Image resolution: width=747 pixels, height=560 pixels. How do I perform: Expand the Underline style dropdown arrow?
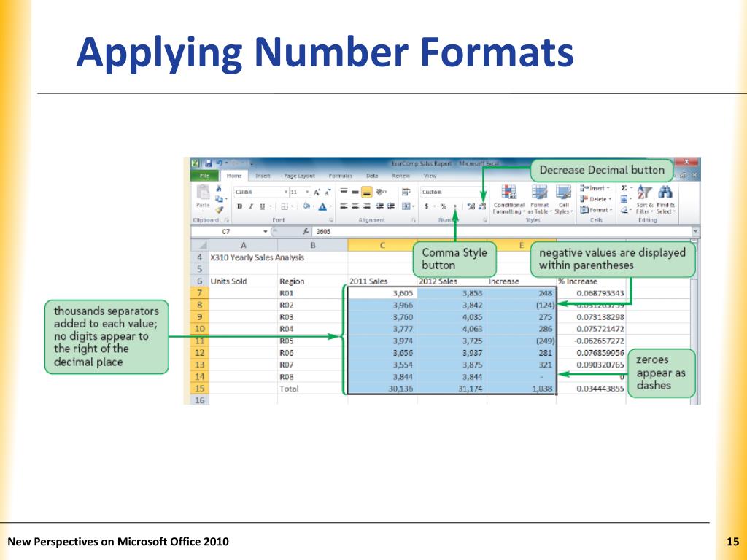point(270,206)
